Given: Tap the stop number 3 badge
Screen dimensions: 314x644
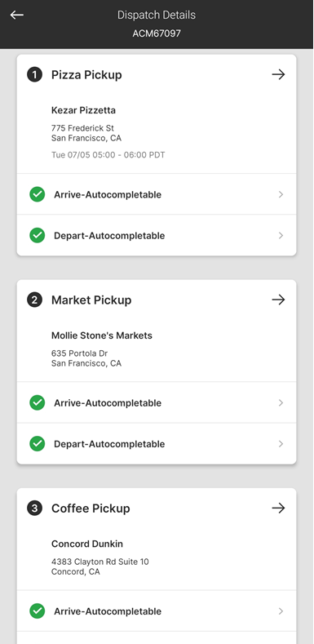Looking at the screenshot, I should tap(34, 508).
